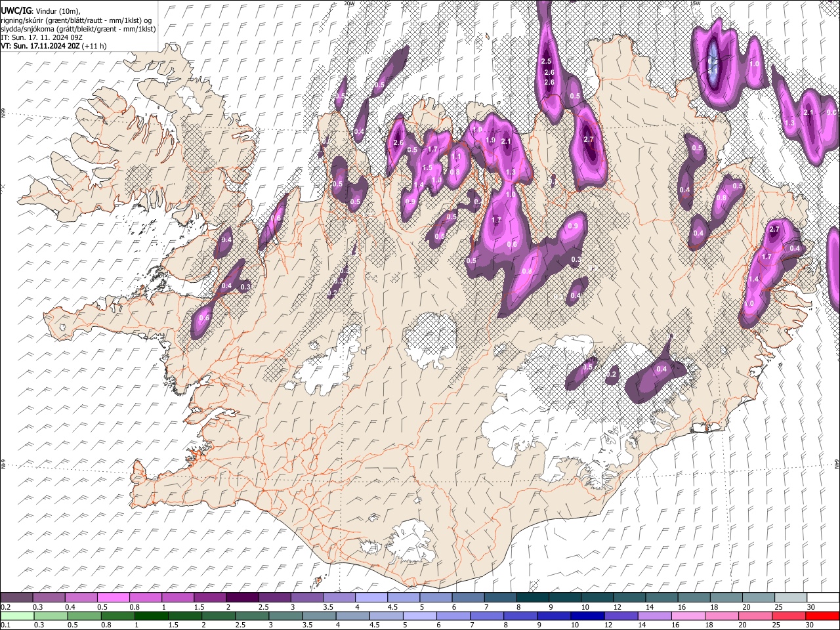Click the 15W longitude label at the top
The height and width of the screenshot is (630, 840).
click(x=696, y=3)
